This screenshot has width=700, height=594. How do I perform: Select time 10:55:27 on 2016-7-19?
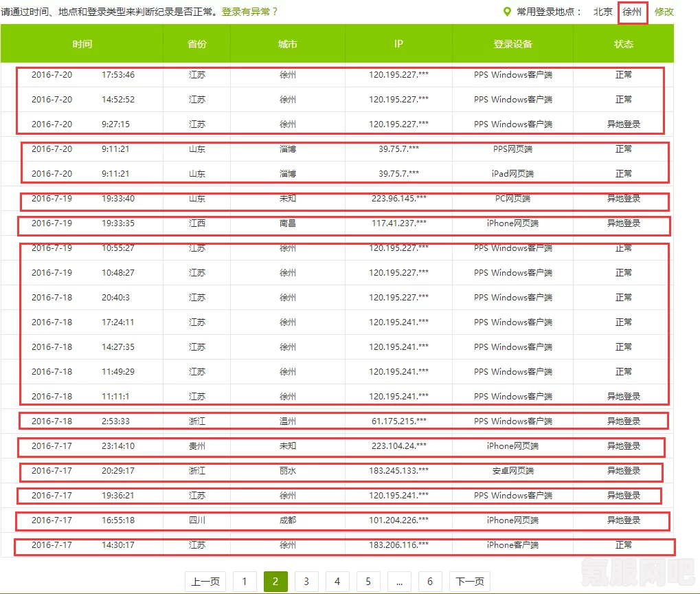[x=118, y=248]
